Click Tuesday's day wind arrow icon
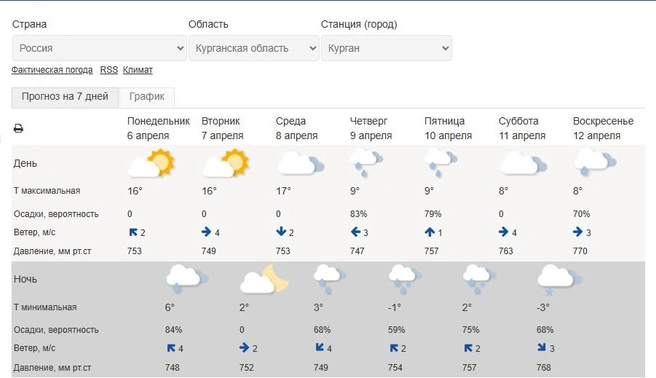 [x=206, y=232]
